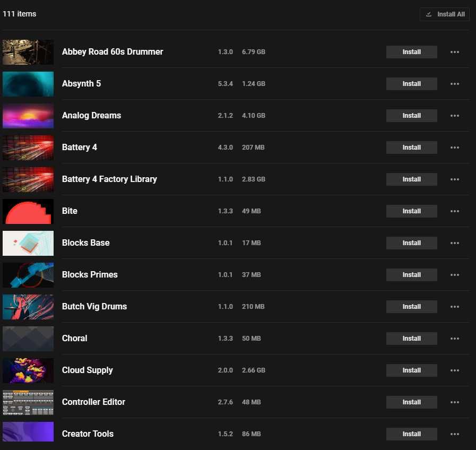Click the Abbey Road 60s Drummer thumbnail
This screenshot has height=450, width=476.
point(28,52)
